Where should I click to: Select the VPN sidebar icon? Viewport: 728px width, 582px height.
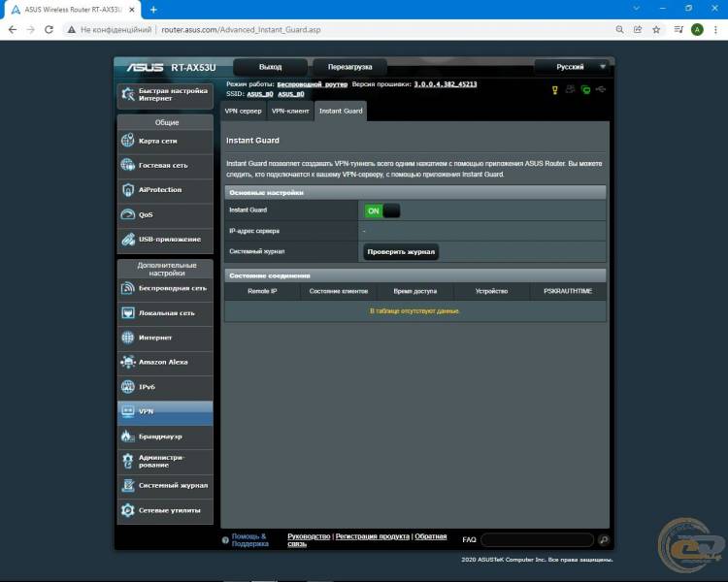pyautogui.click(x=128, y=411)
